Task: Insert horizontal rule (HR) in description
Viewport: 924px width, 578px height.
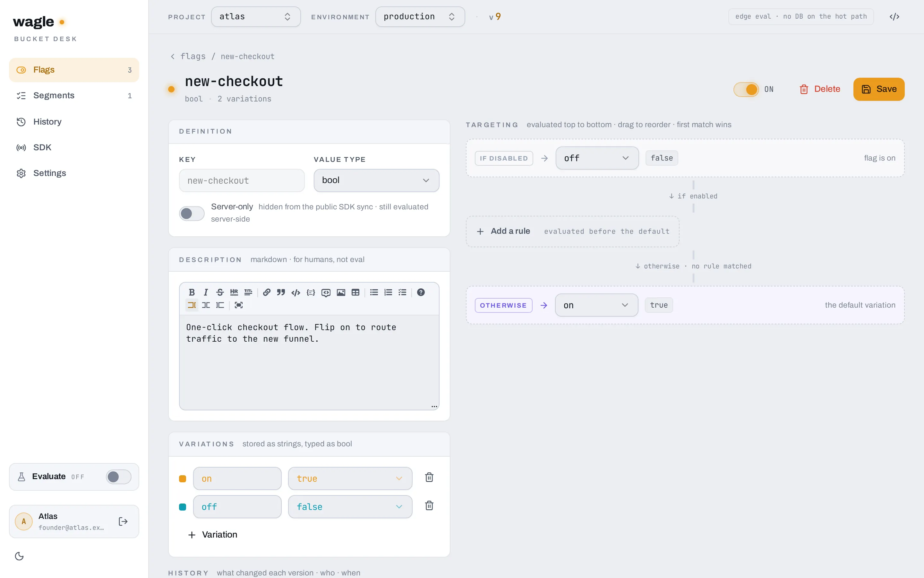Action: tap(234, 293)
